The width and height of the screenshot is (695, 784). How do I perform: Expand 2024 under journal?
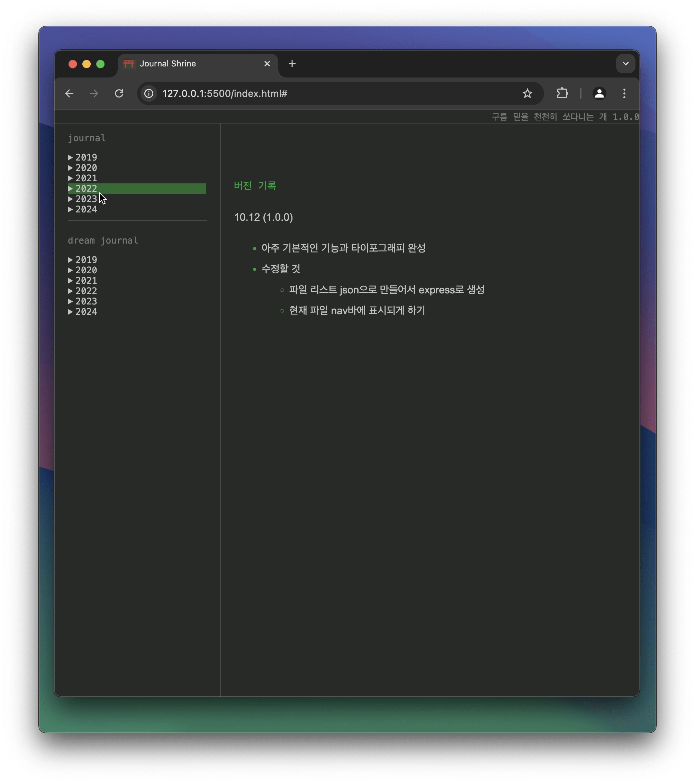click(x=86, y=209)
